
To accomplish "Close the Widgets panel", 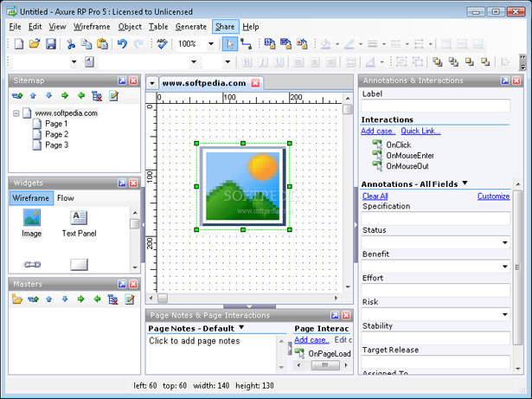I will tap(133, 183).
